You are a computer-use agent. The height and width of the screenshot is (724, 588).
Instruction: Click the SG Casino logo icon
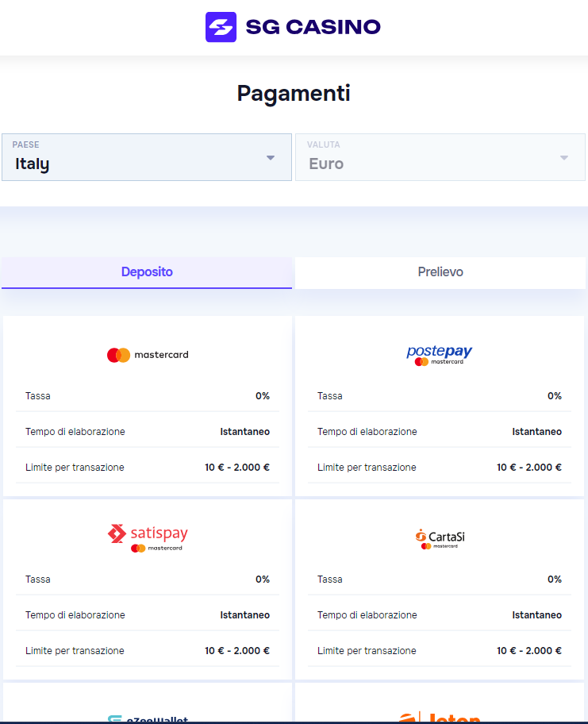coord(221,27)
